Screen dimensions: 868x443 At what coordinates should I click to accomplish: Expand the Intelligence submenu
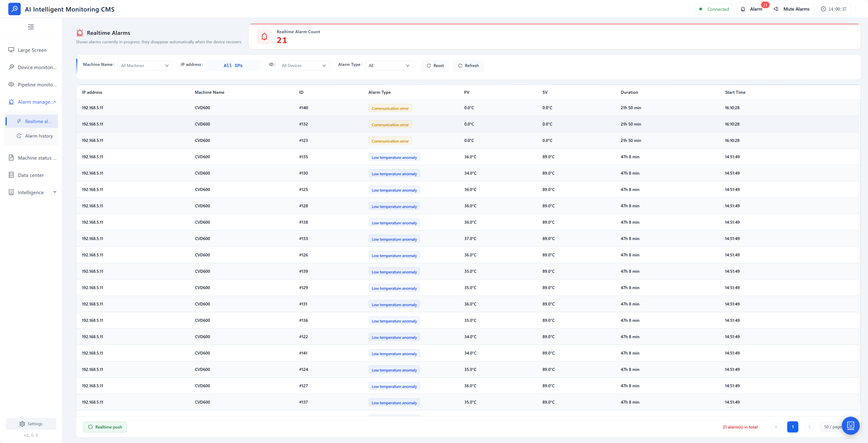pyautogui.click(x=31, y=192)
